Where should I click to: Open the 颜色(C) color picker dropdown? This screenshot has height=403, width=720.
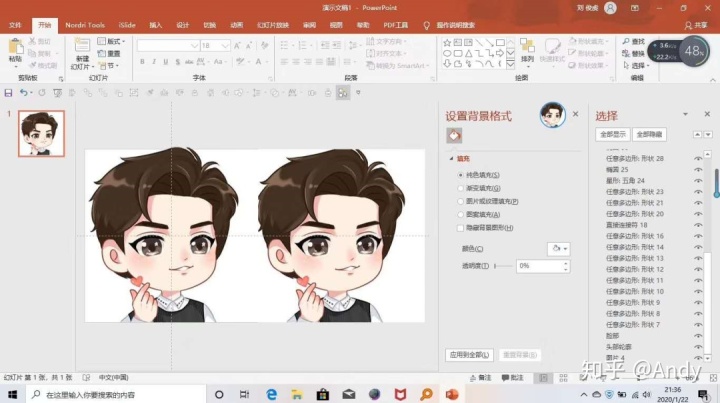559,249
